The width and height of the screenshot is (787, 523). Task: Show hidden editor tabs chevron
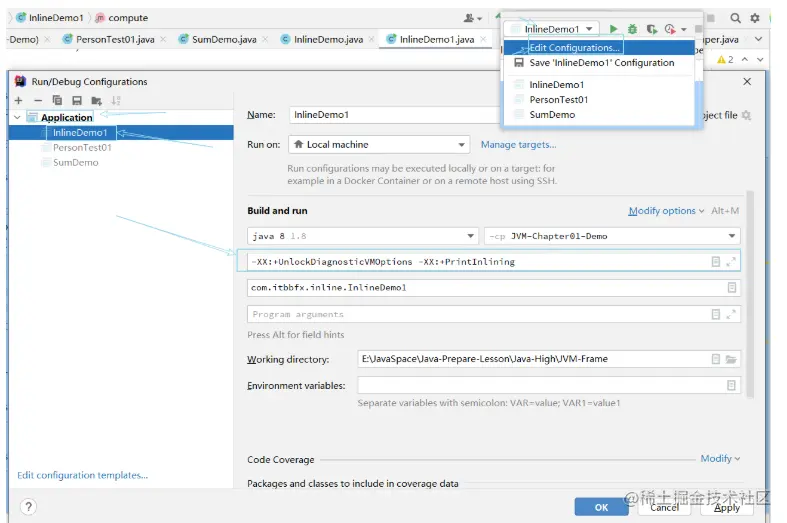coord(758,39)
